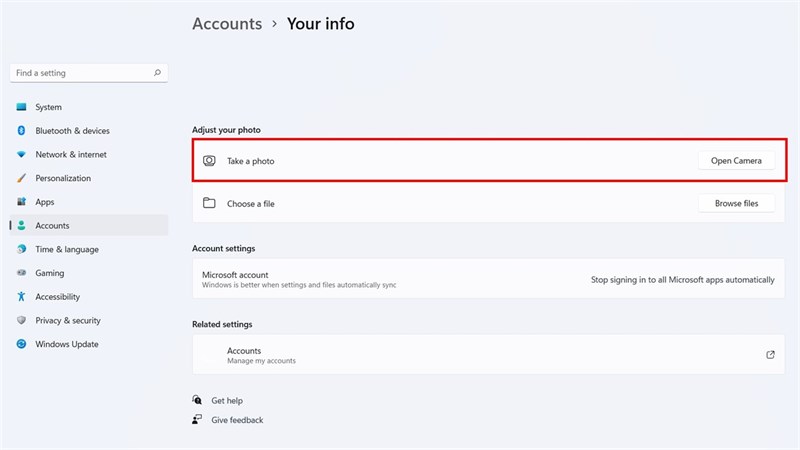Click the folder icon beside Choose a file
Image resolution: width=800 pixels, height=450 pixels.
coord(209,203)
